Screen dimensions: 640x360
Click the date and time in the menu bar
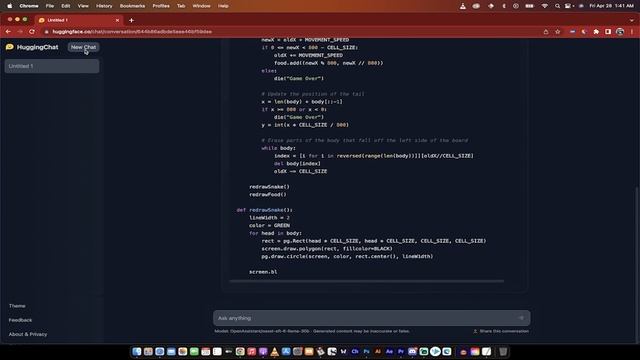point(611,6)
